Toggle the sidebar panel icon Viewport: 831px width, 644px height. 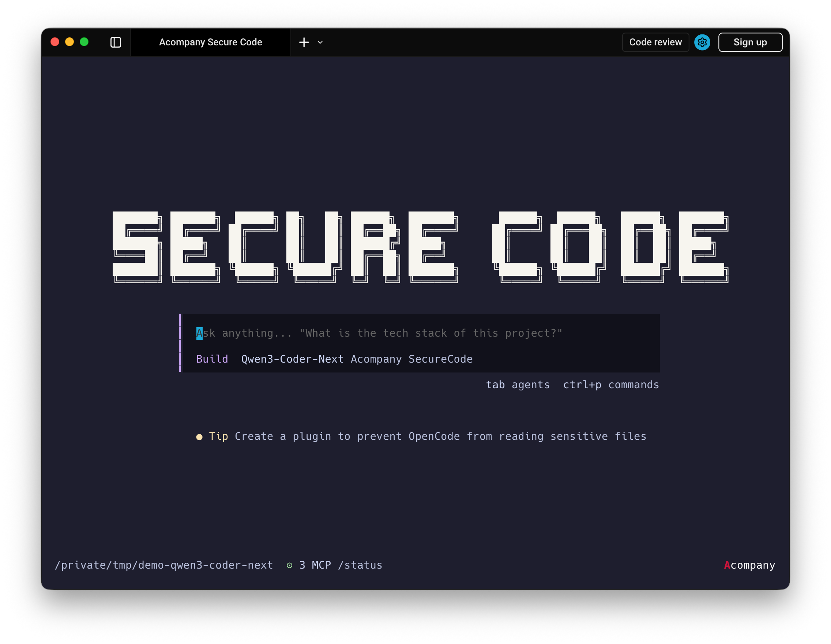click(116, 42)
